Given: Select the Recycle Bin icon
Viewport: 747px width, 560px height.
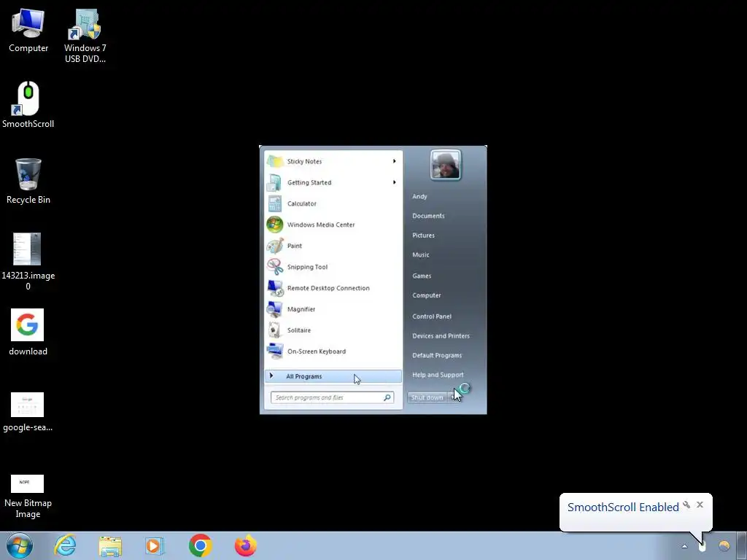Looking at the screenshot, I should coord(28,181).
